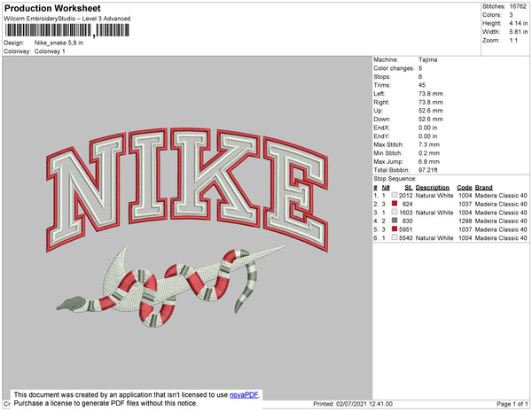Select the 'Colors:' value 3 in header
Viewport: 532px width, 411px height.
point(511,15)
